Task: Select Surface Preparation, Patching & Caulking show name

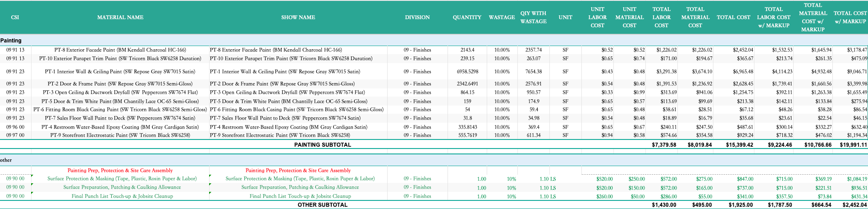Action: click(300, 187)
